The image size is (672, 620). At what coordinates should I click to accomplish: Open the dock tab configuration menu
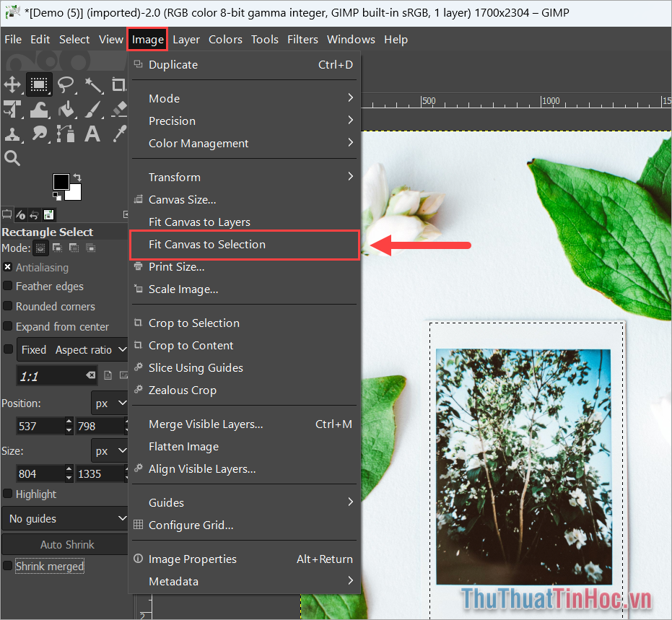pos(125,214)
